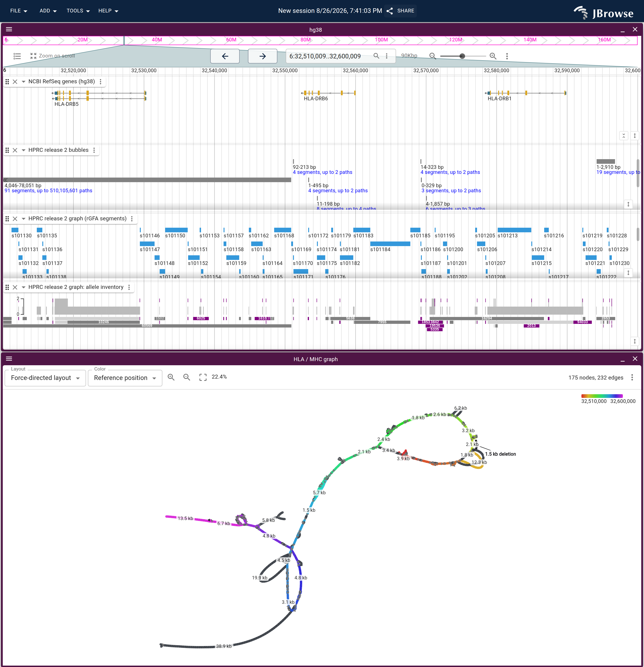Grab the allele inventory track drag handle

point(7,287)
